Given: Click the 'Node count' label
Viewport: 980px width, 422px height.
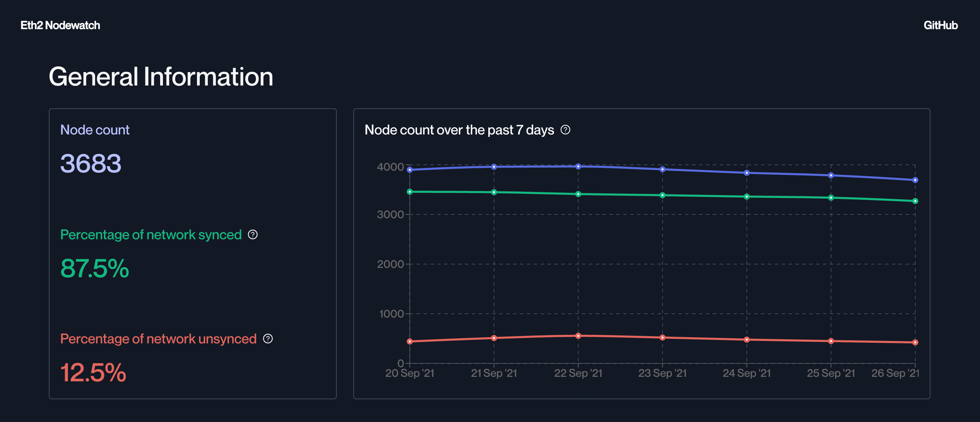Looking at the screenshot, I should [x=95, y=130].
